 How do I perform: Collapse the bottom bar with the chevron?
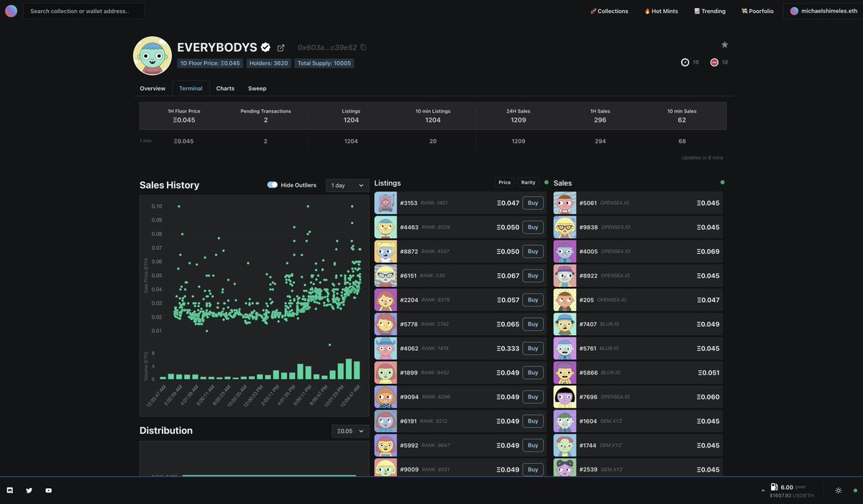click(762, 489)
